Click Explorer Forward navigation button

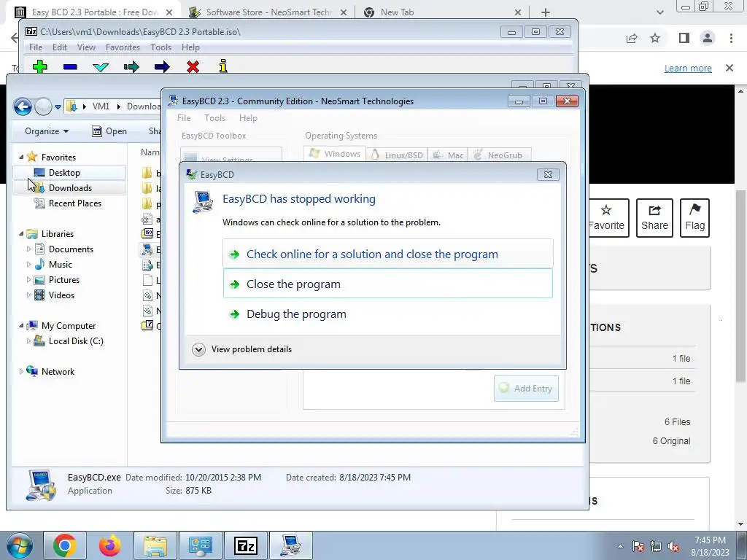tap(43, 106)
